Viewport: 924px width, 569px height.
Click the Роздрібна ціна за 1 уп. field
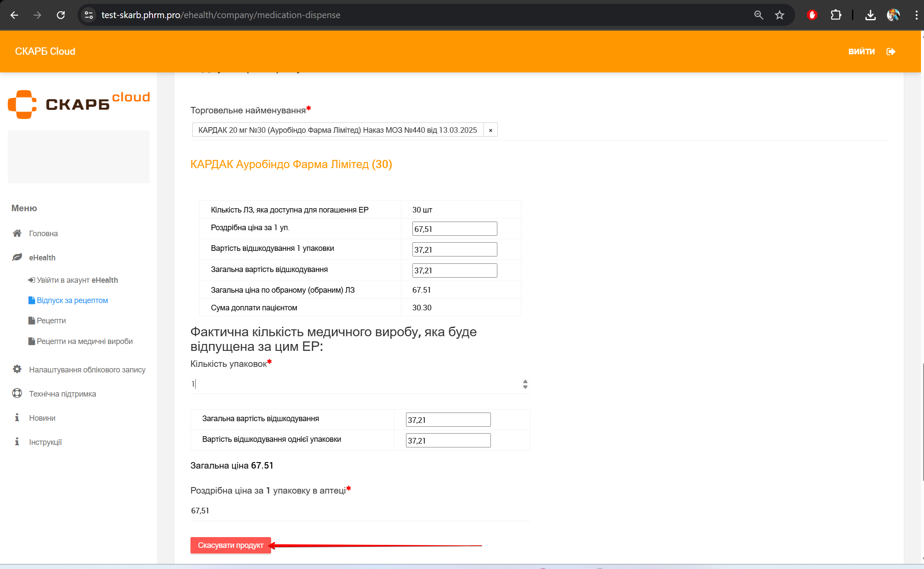(454, 229)
